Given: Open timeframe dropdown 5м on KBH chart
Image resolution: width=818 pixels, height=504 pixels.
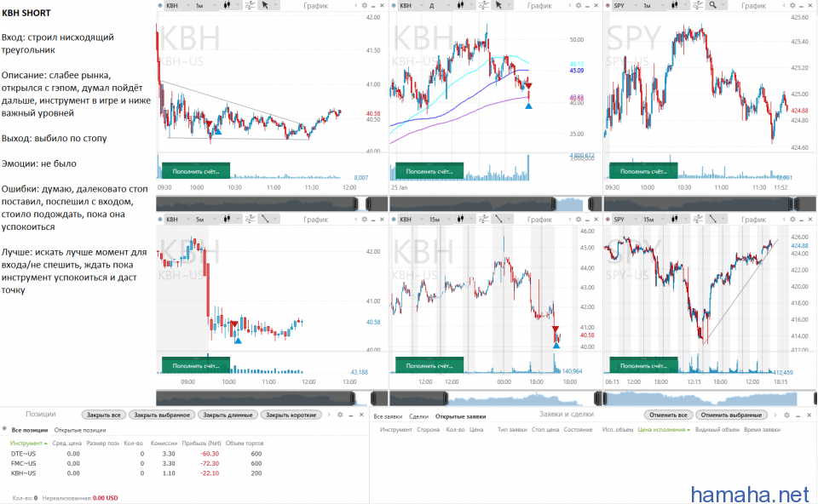Looking at the screenshot, I should (205, 220).
